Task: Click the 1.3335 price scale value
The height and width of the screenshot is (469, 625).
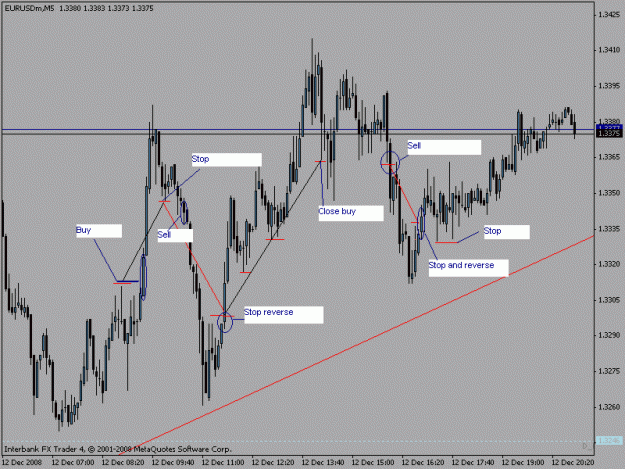Action: click(x=609, y=229)
